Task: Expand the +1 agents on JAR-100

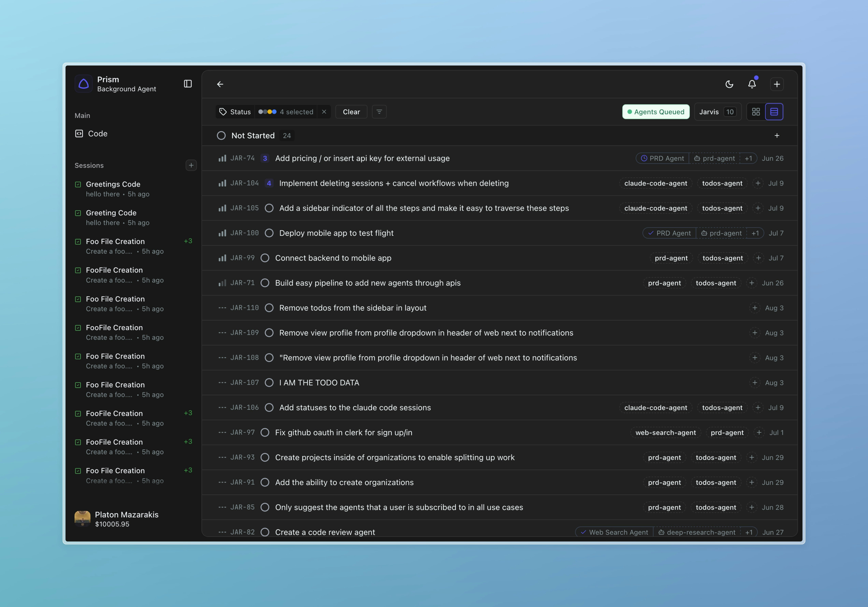Action: 755,233
